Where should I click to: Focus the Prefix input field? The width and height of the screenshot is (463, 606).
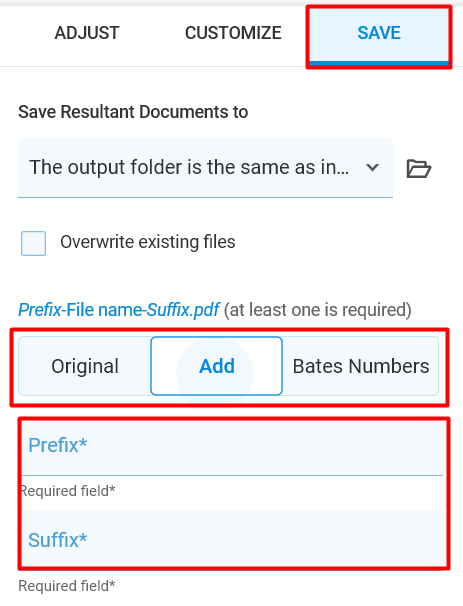pos(232,448)
